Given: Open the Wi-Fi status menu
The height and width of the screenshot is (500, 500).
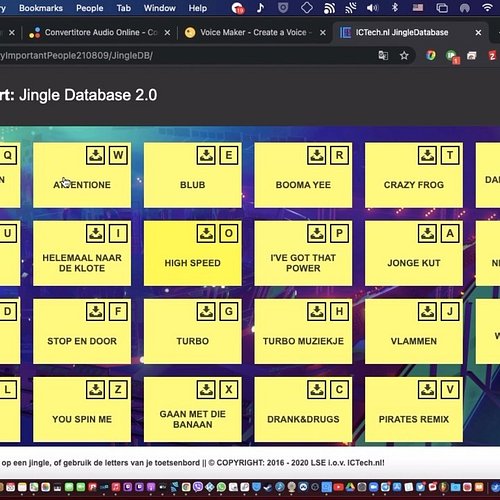Looking at the screenshot, I should (487, 8).
